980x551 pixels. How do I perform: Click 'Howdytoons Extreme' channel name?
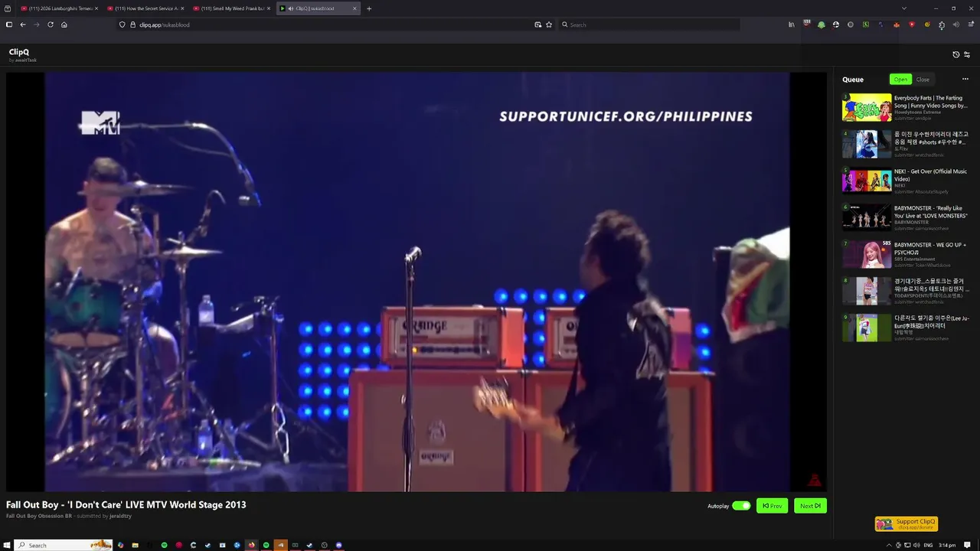coord(917,112)
